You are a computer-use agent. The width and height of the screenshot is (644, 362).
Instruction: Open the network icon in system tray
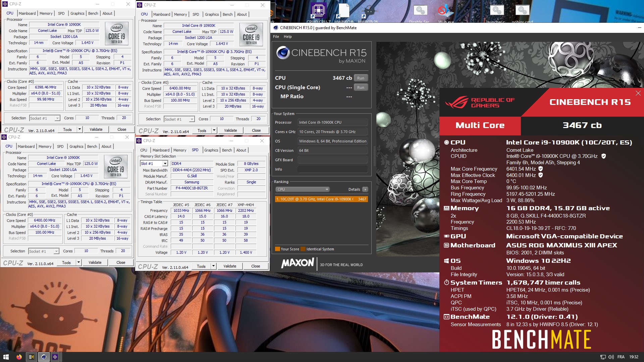tap(603, 357)
